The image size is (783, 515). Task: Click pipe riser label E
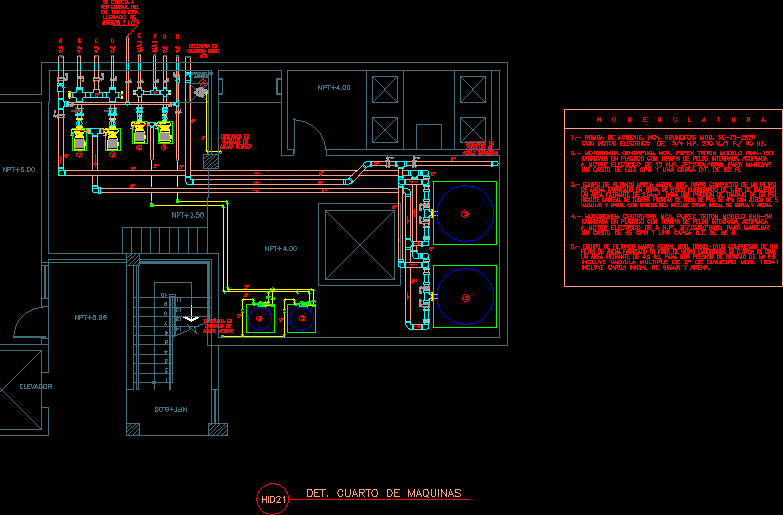pyautogui.click(x=139, y=36)
